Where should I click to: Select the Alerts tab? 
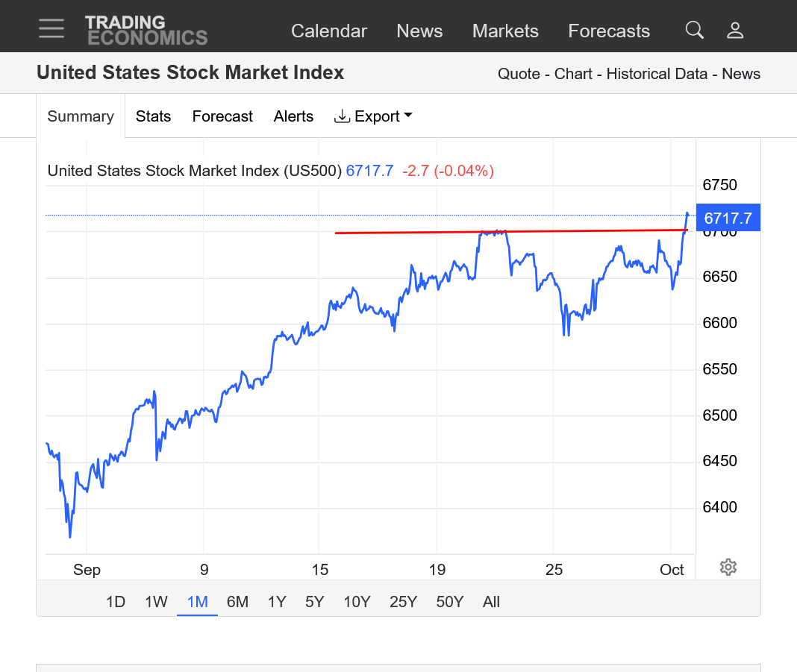pyautogui.click(x=293, y=116)
